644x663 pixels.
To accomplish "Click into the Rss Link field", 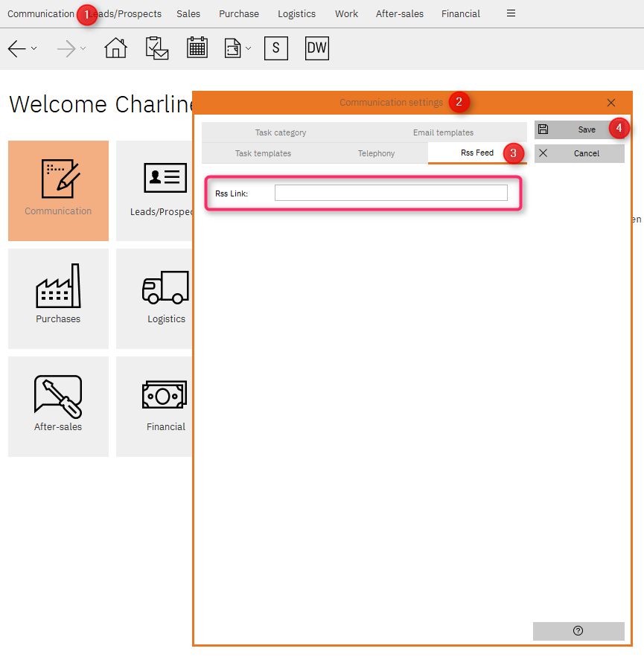I will coord(391,193).
